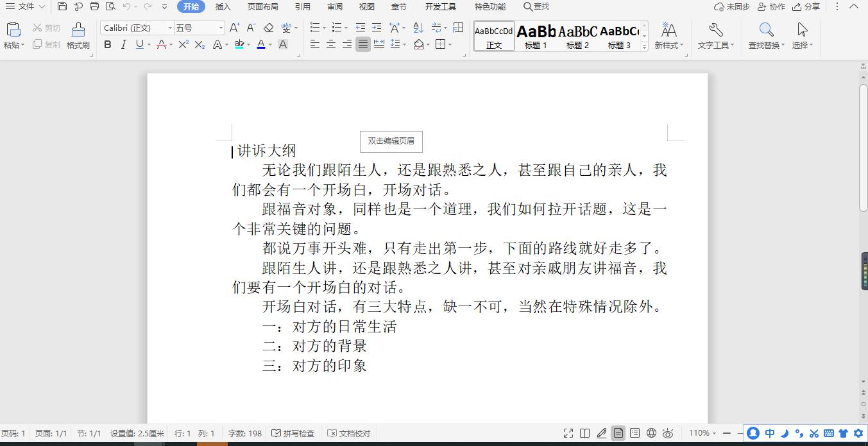Toggle italic formatting
868x446 pixels.
click(123, 45)
